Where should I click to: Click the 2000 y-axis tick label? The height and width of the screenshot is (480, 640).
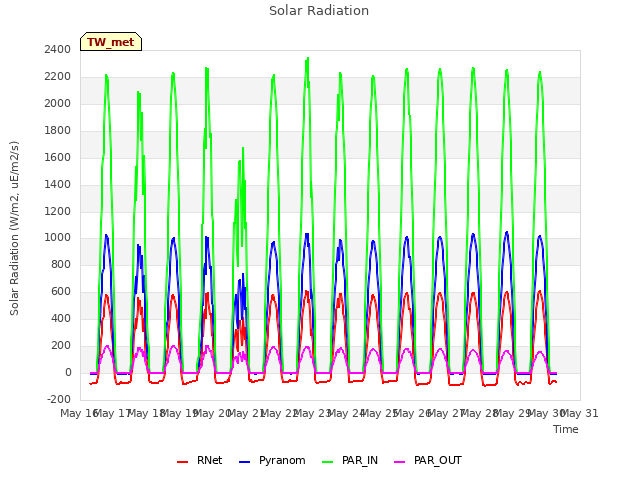coord(58,103)
